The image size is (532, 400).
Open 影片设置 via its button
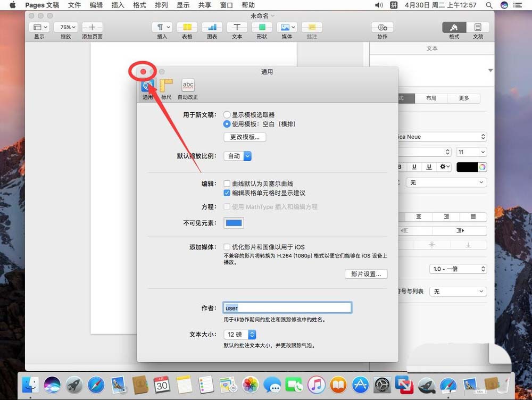pos(366,274)
